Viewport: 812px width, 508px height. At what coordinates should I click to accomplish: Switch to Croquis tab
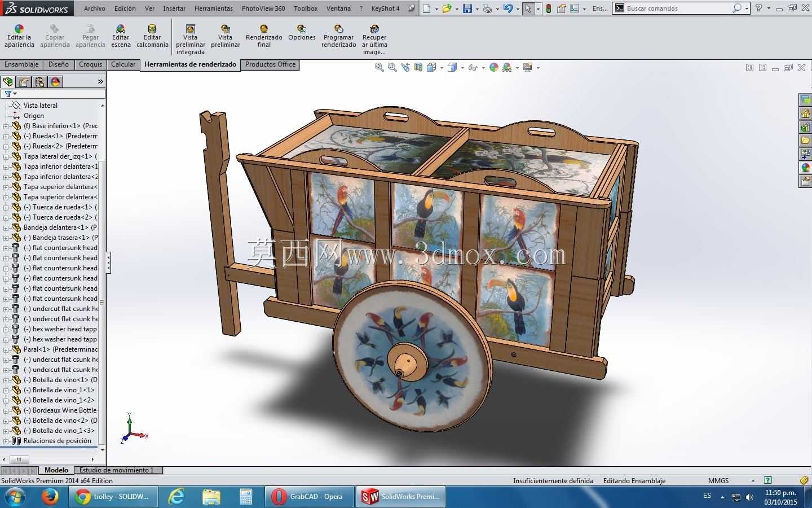pos(90,64)
